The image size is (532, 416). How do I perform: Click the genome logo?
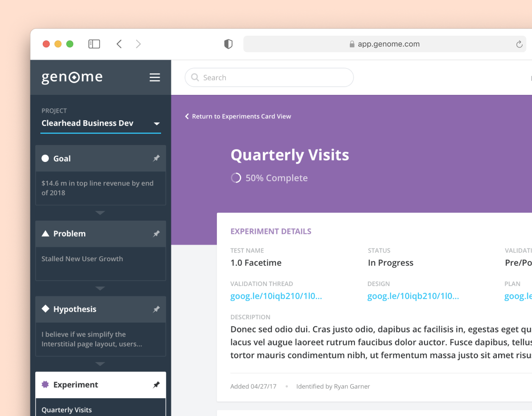[72, 77]
